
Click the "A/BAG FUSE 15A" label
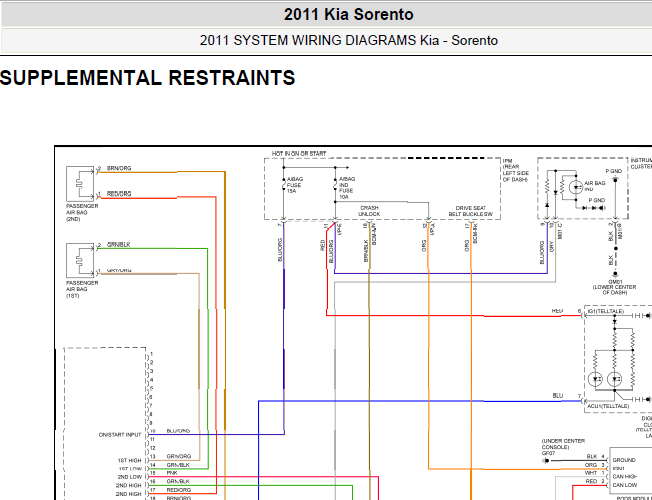point(294,185)
